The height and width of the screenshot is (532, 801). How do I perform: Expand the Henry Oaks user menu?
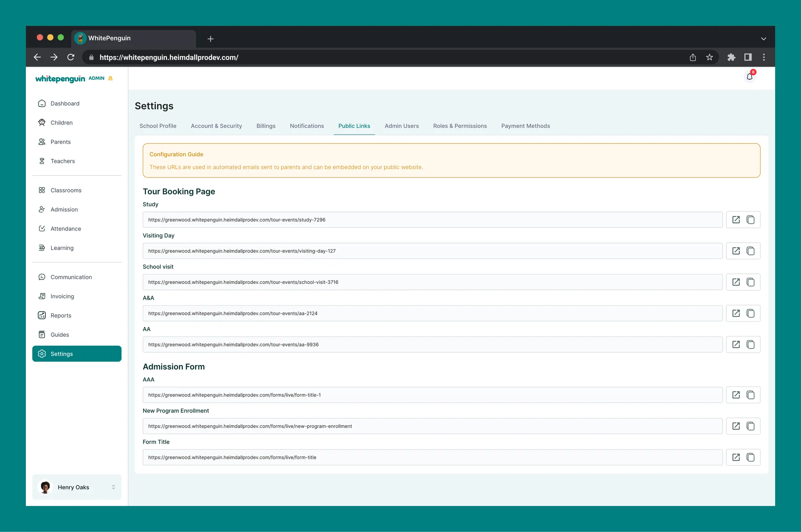pyautogui.click(x=77, y=487)
